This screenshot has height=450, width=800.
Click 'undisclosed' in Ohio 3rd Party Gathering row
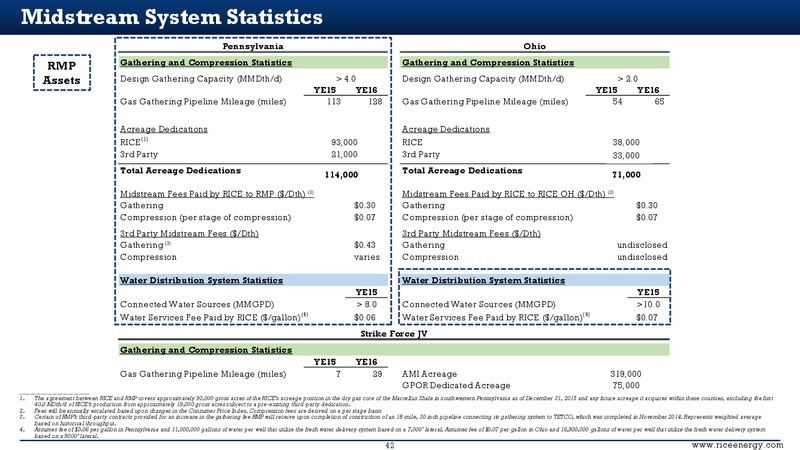(642, 245)
